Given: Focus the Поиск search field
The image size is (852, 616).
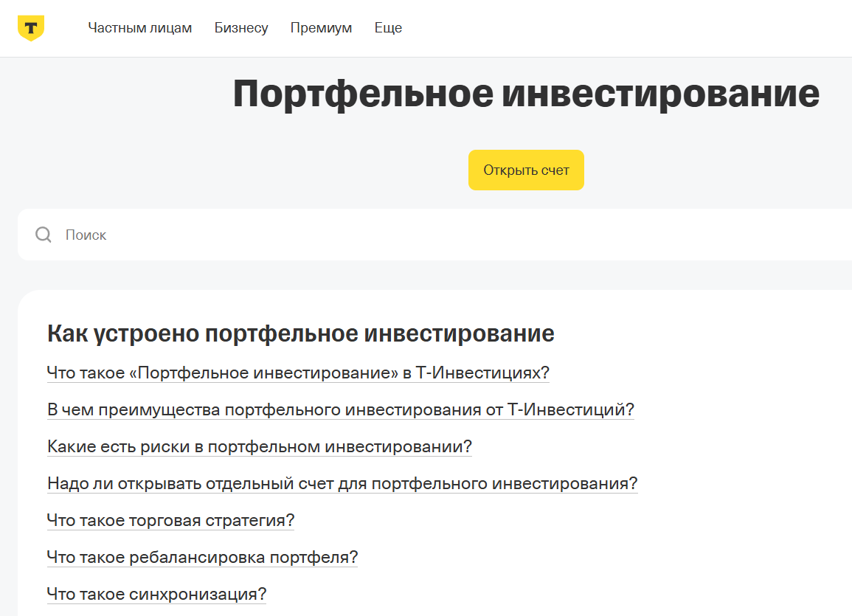Looking at the screenshot, I should pos(443,235).
